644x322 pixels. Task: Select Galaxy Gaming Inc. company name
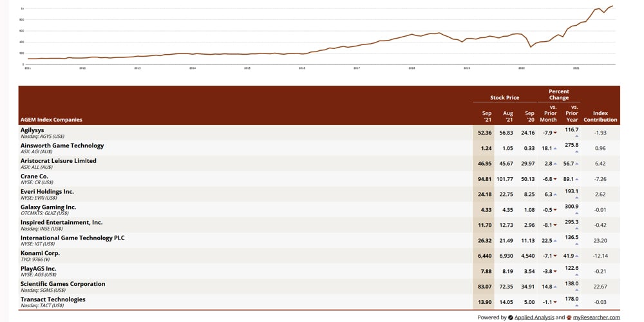pos(48,207)
